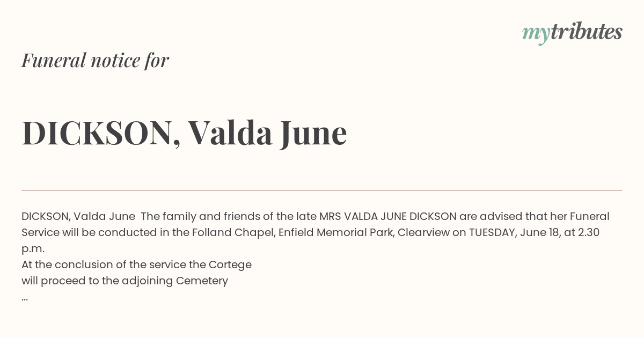Click the dark "tributes" part of the logo
The width and height of the screenshot is (644, 338).
(586, 32)
